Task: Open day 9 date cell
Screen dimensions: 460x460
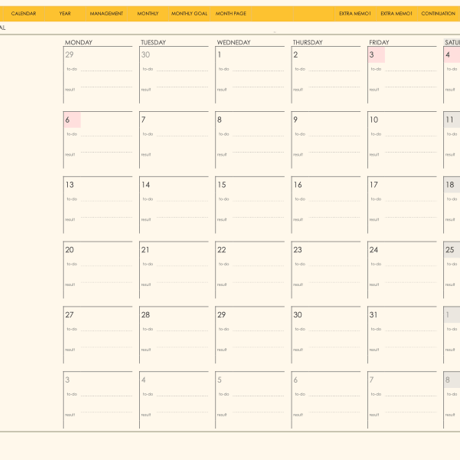Action: pos(295,120)
